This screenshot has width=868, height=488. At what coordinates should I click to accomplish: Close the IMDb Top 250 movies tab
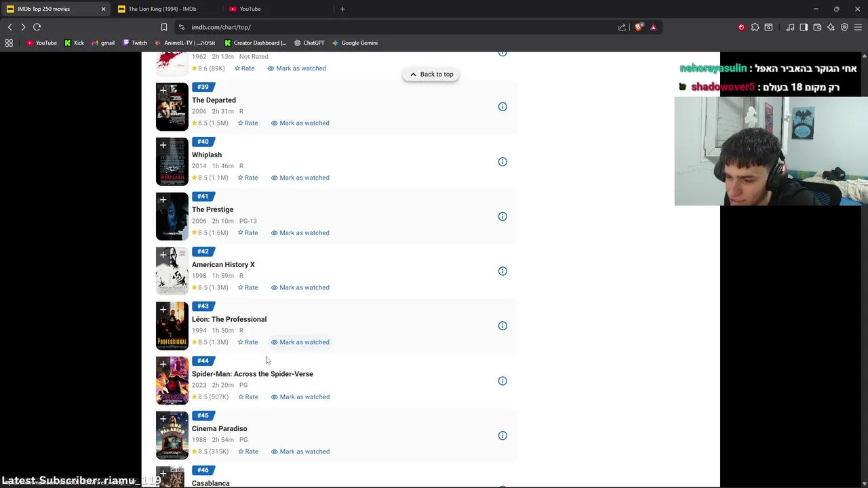point(103,9)
